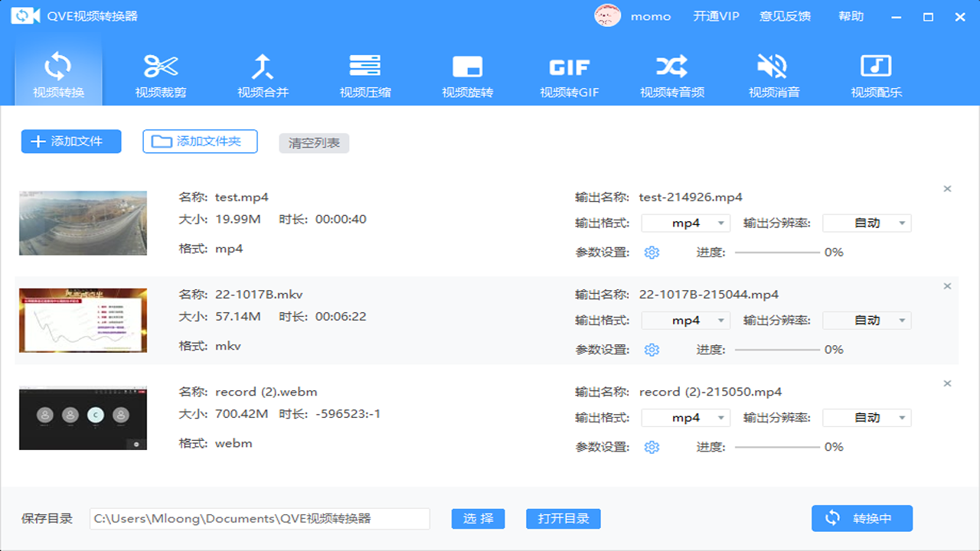Open the 视频合并 (video merge) tool

pyautogui.click(x=263, y=73)
